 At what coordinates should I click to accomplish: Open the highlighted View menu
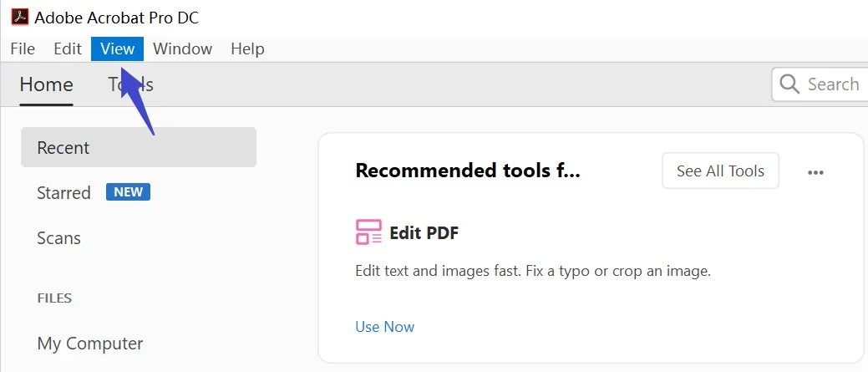(117, 48)
